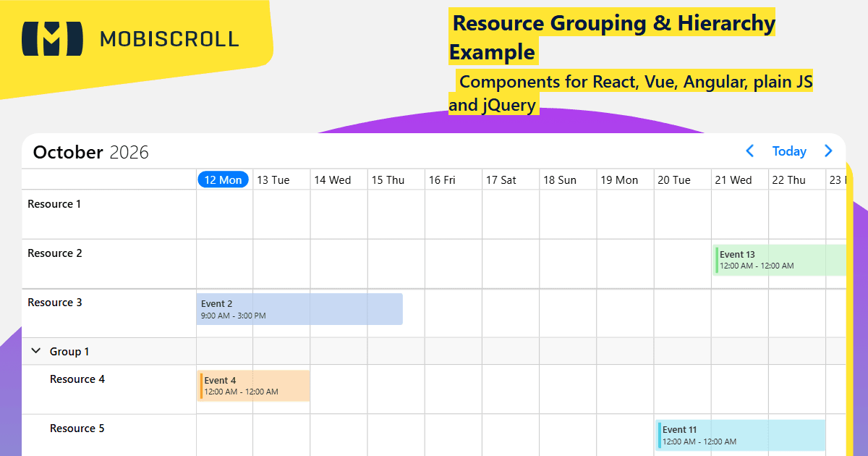Open Event 4 in Resource 4 row
This screenshot has width=868, height=456.
(x=254, y=386)
